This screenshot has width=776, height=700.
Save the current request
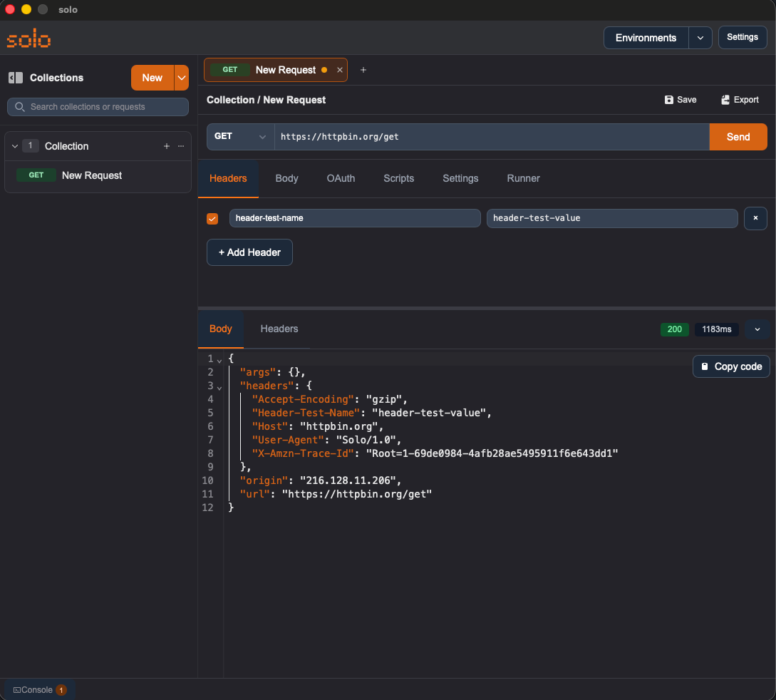[680, 100]
